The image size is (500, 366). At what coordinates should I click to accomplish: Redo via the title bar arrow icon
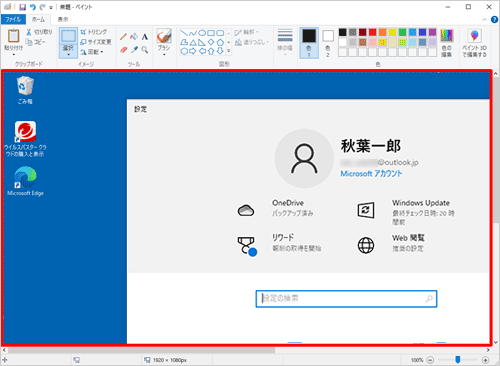coord(42,7)
